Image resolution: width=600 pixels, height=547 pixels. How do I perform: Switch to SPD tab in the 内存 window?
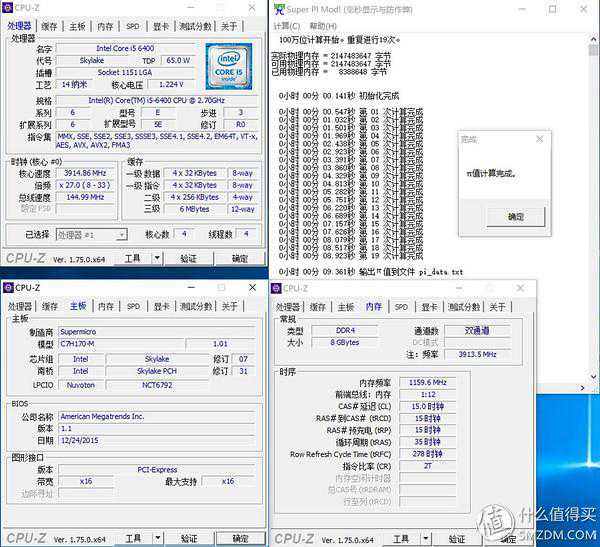[401, 306]
